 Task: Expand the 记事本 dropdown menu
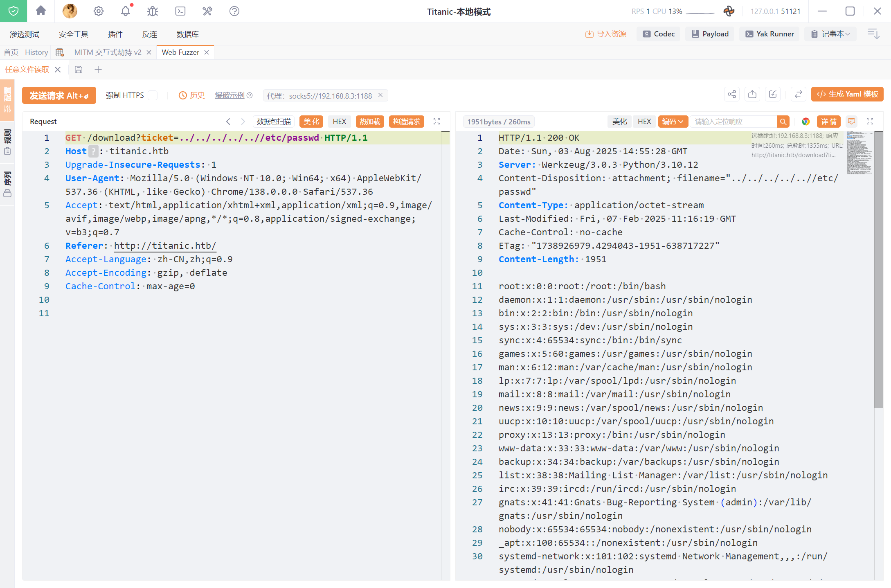(831, 34)
